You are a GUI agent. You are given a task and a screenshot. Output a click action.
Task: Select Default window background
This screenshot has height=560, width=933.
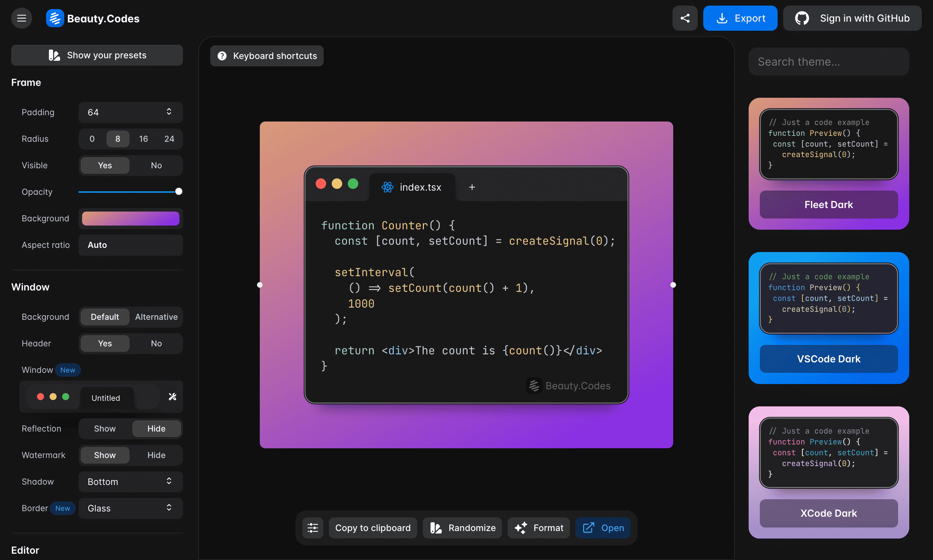pyautogui.click(x=104, y=317)
